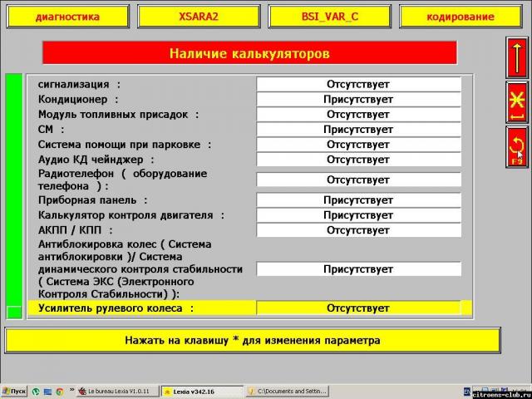Click the Радиотелефон label
This screenshot has width=532, height=399.
click(122, 180)
